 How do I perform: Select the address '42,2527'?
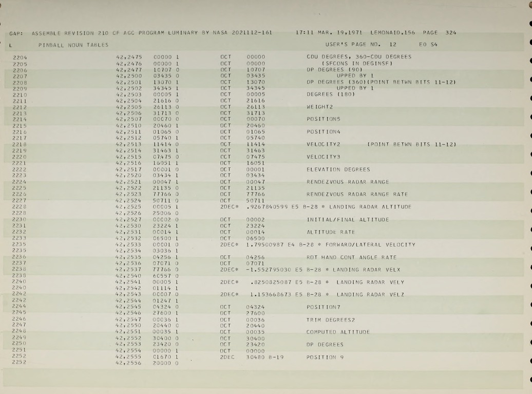tap(128, 220)
